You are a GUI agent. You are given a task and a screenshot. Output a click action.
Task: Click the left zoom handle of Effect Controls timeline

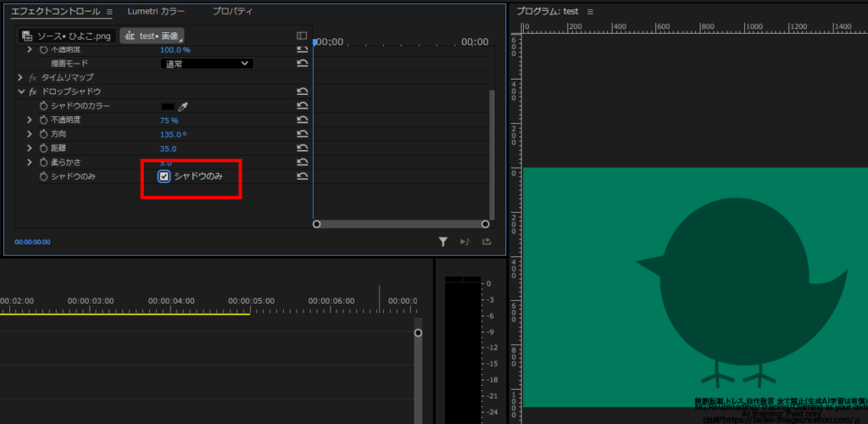[317, 224]
